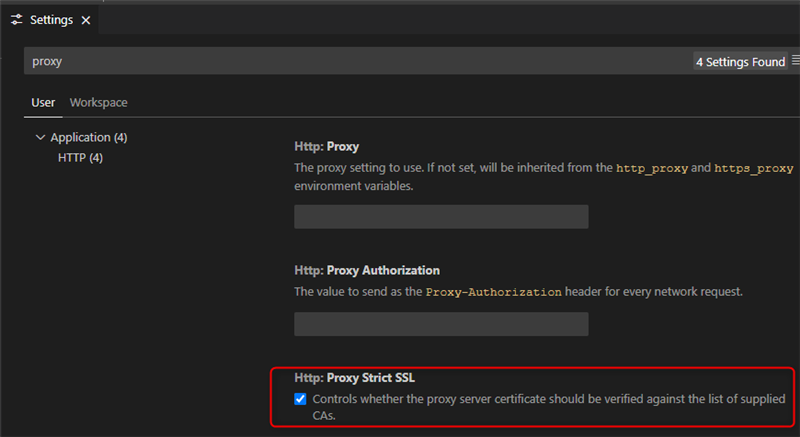The image size is (800, 437).
Task: Select HTTP (4) in the settings tree
Action: (80, 158)
